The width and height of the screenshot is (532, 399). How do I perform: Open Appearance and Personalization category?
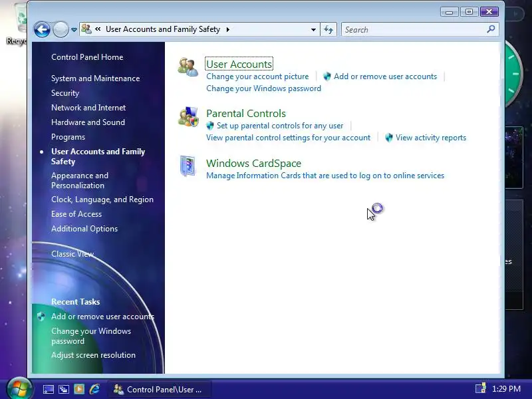pyautogui.click(x=80, y=180)
